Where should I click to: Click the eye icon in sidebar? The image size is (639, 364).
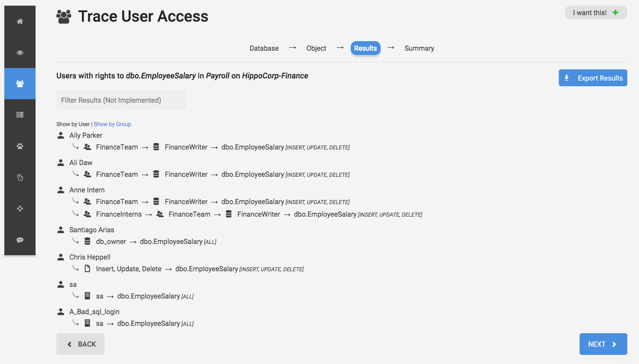coord(20,52)
